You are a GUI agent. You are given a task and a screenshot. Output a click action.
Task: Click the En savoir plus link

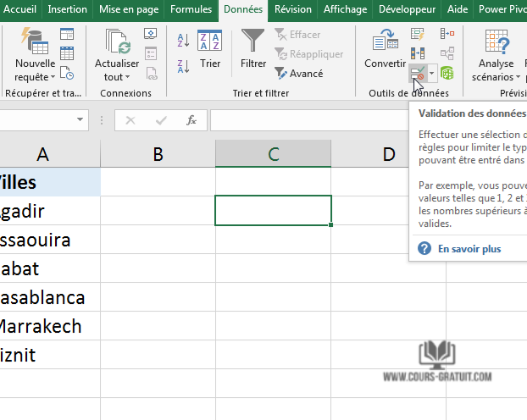click(469, 249)
